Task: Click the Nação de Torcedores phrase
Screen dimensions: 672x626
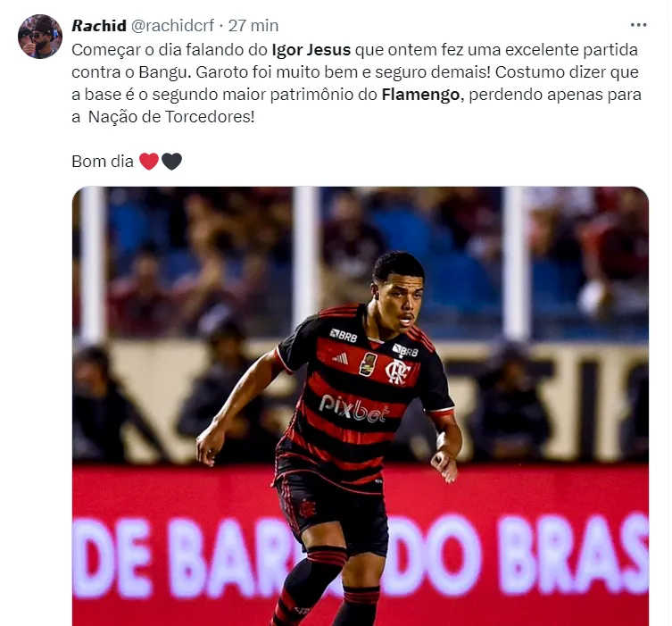Action: point(171,117)
